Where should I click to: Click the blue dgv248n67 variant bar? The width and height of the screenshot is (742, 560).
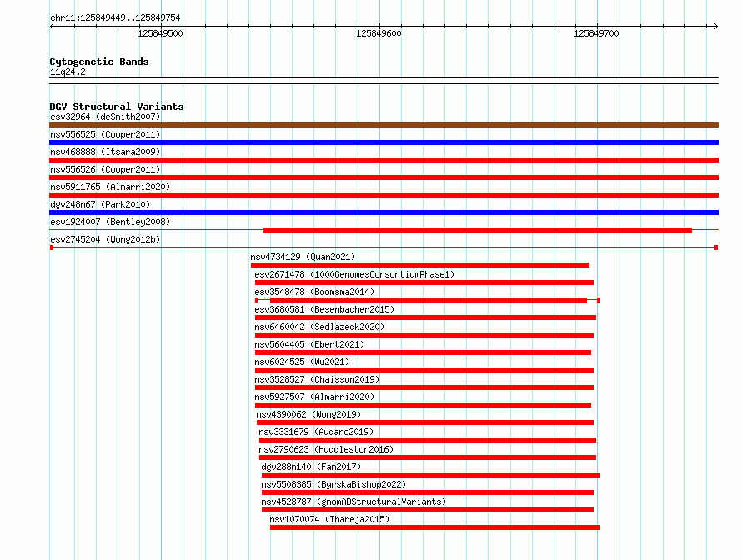click(384, 212)
